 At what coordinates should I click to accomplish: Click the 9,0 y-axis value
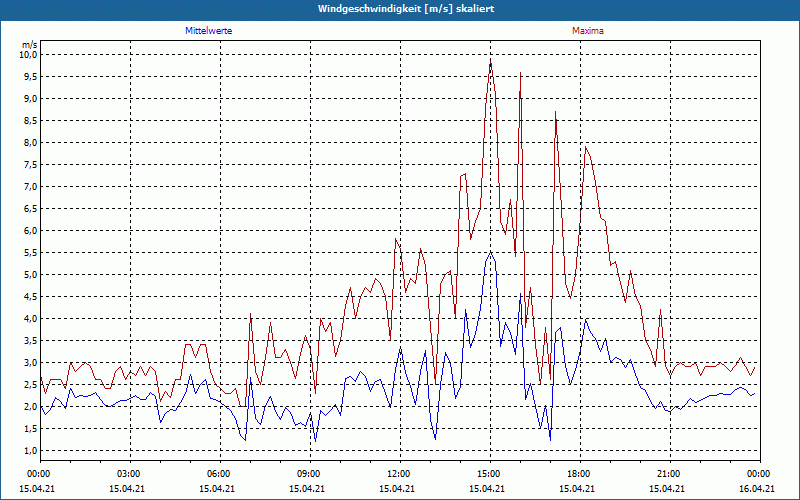[31, 98]
